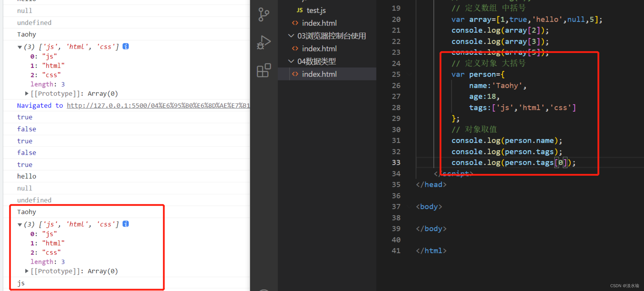
Task: Click first 'true' output after Navigated link
Action: click(25, 117)
